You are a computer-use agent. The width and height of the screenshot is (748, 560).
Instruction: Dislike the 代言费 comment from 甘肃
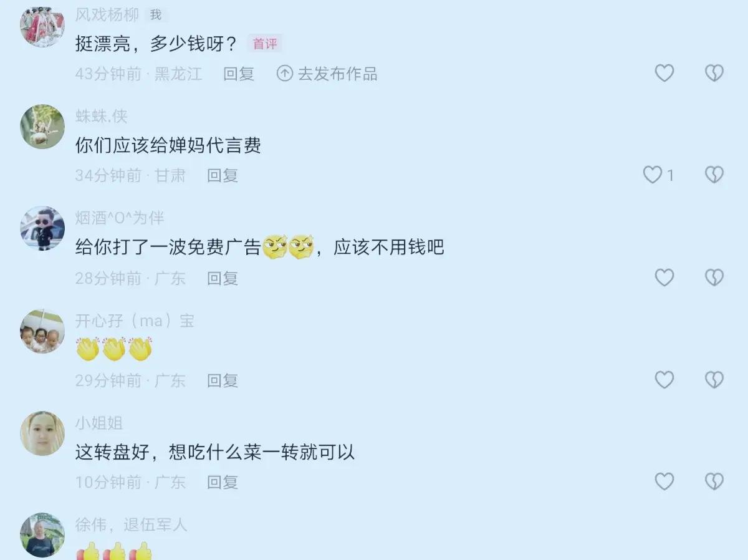point(714,175)
